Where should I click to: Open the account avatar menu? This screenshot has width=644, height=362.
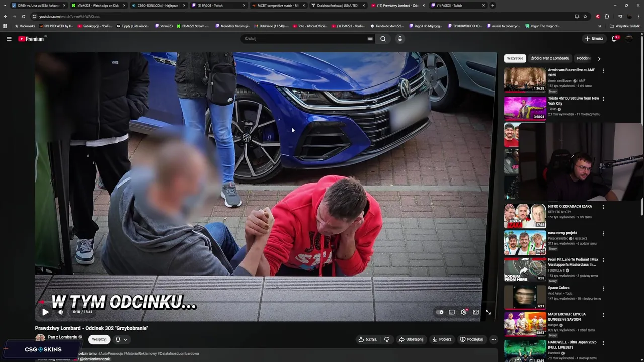click(629, 39)
